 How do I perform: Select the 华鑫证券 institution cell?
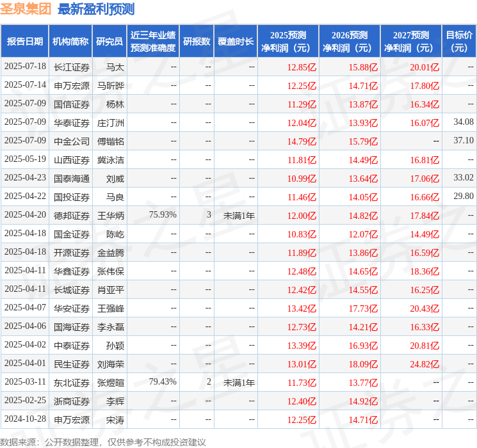point(72,271)
